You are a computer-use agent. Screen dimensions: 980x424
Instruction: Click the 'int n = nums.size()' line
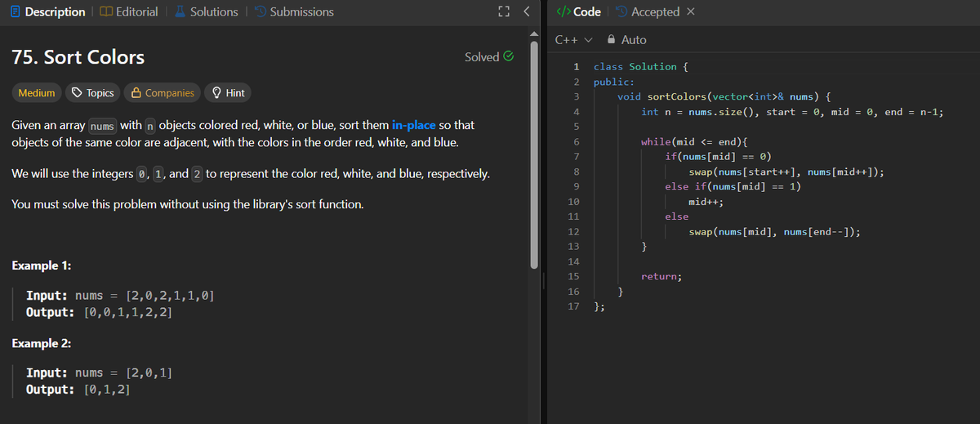coord(792,112)
